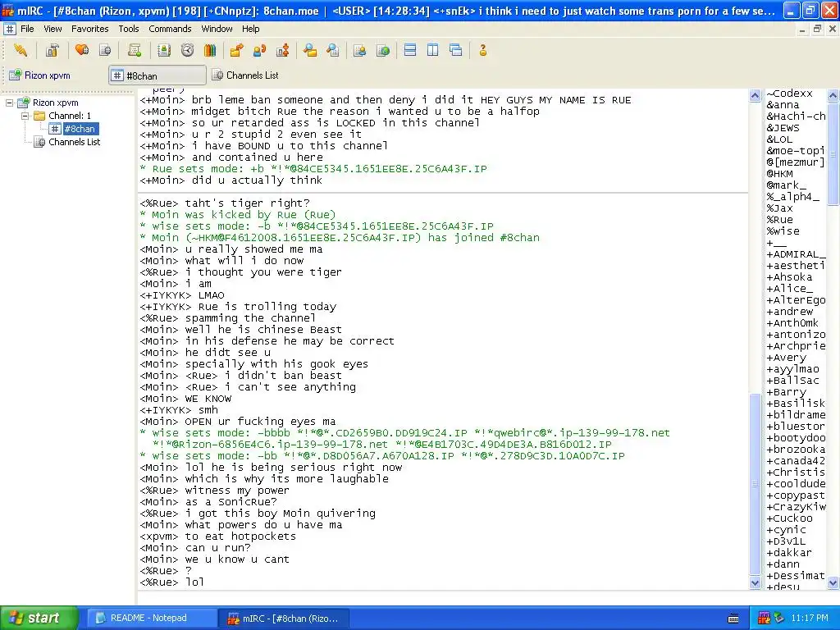Select &anna in the nicklist
The image size is (840, 630).
pyautogui.click(x=782, y=105)
